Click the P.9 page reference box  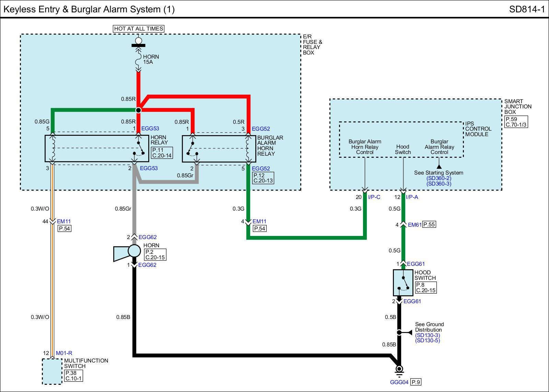(x=416, y=382)
